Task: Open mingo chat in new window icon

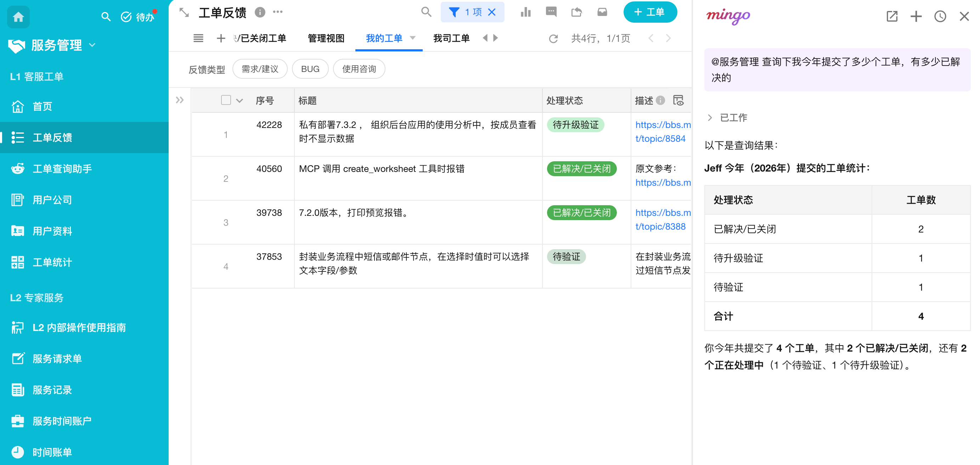Action: (x=892, y=16)
